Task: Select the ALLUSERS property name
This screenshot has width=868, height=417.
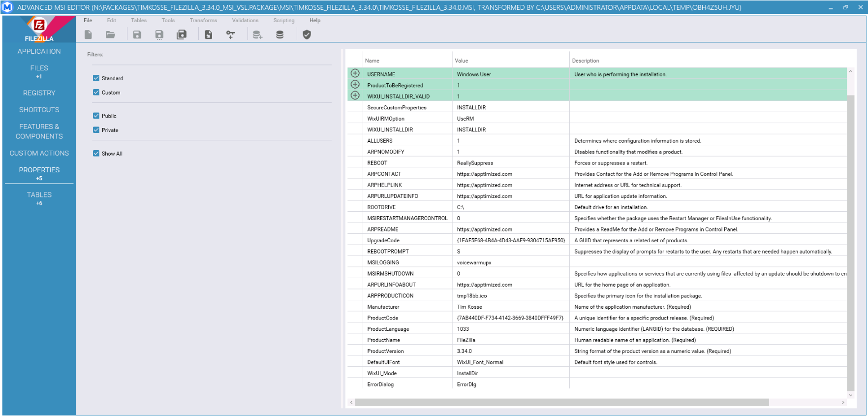Action: (380, 141)
